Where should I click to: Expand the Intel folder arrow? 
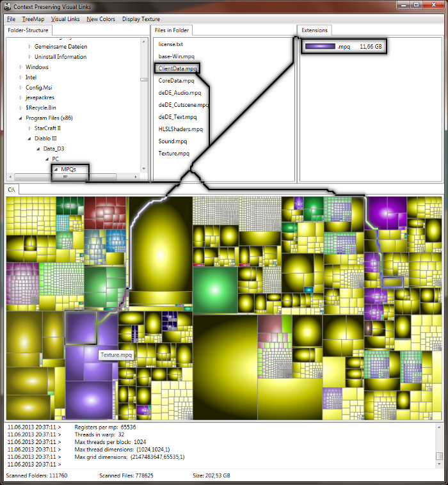click(x=21, y=77)
